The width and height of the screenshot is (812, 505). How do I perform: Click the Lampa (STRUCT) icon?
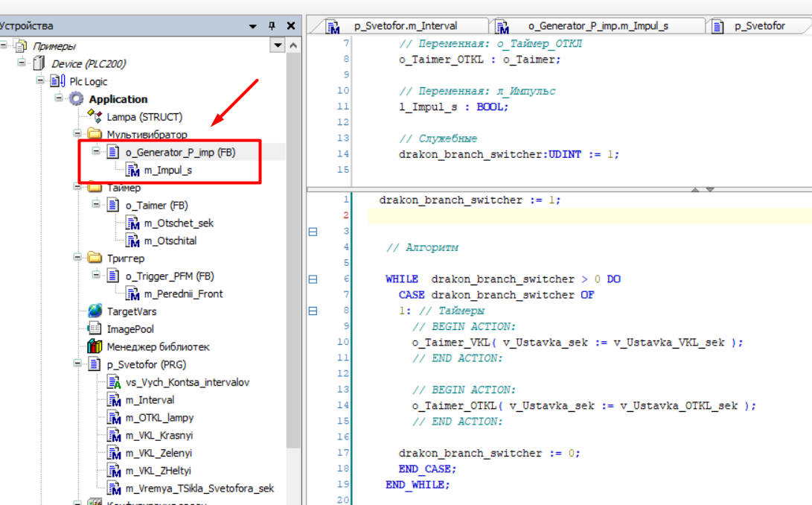[x=95, y=116]
